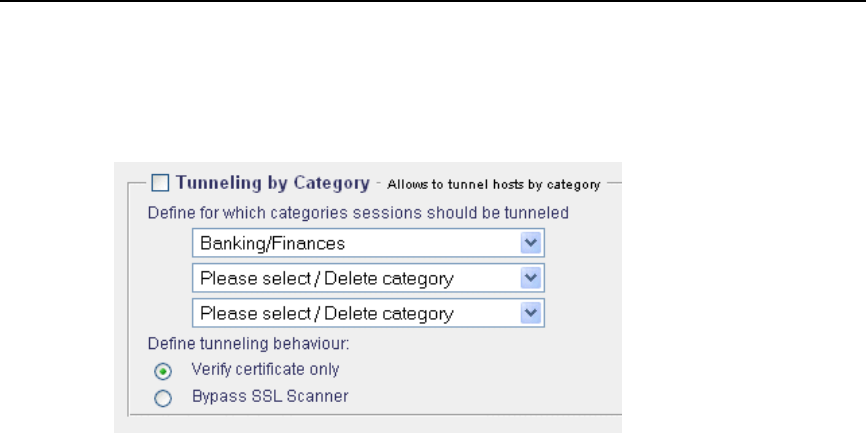Screen dimensions: 866x433
Task: Open the Banking/Finances dropdown arrow
Action: (532, 243)
